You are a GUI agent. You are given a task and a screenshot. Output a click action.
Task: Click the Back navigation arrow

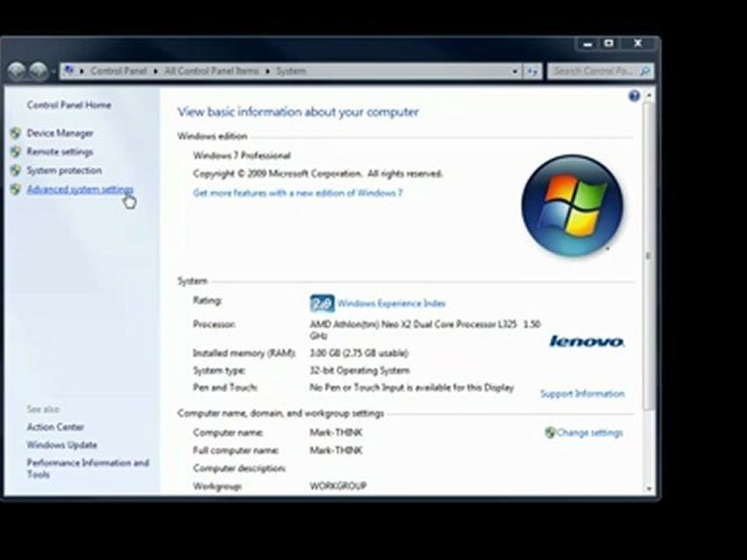click(16, 71)
